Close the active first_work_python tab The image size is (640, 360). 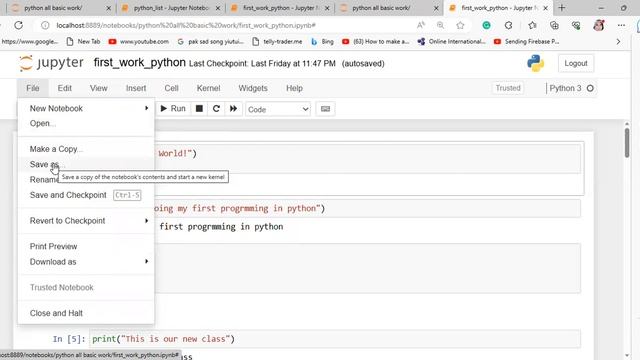pos(546,8)
